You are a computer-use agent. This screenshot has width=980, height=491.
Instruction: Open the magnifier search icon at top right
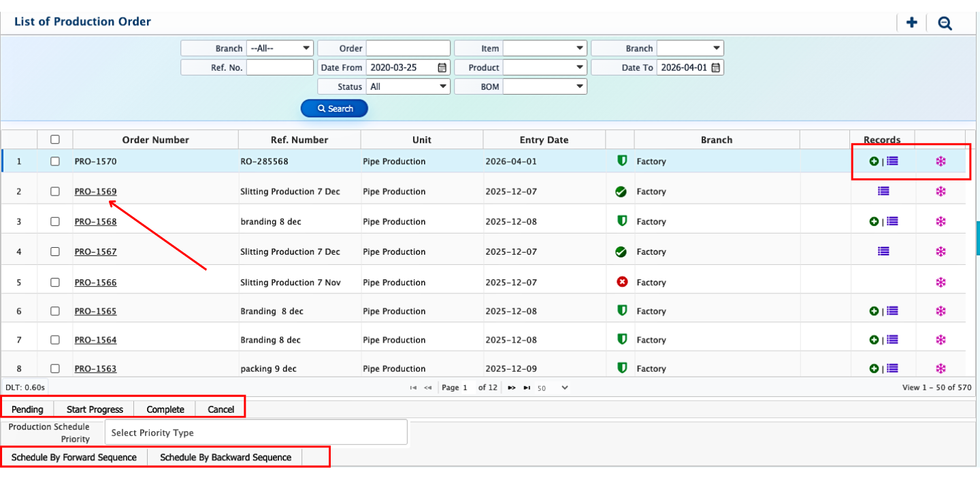point(945,23)
